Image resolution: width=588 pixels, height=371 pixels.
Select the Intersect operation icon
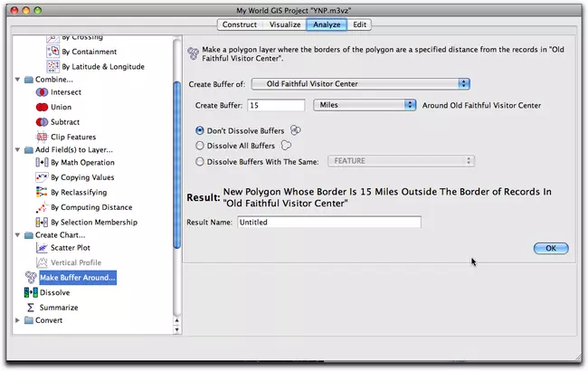click(x=42, y=92)
